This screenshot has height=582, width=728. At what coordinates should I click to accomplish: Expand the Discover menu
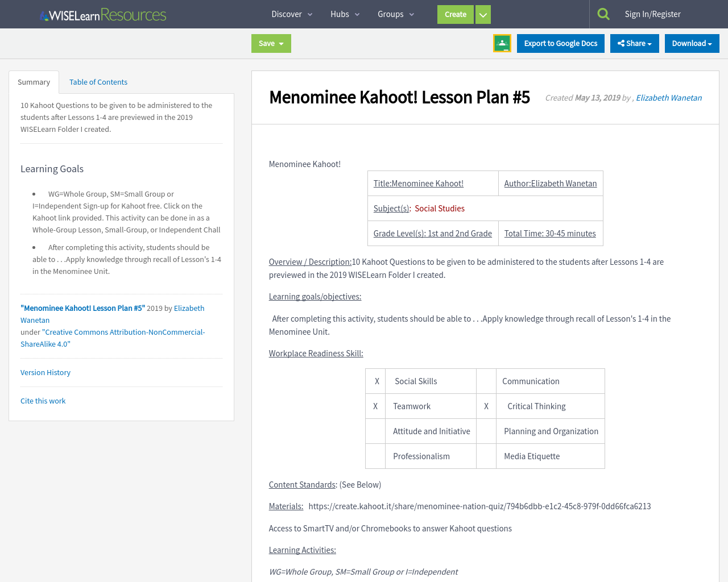coord(292,14)
